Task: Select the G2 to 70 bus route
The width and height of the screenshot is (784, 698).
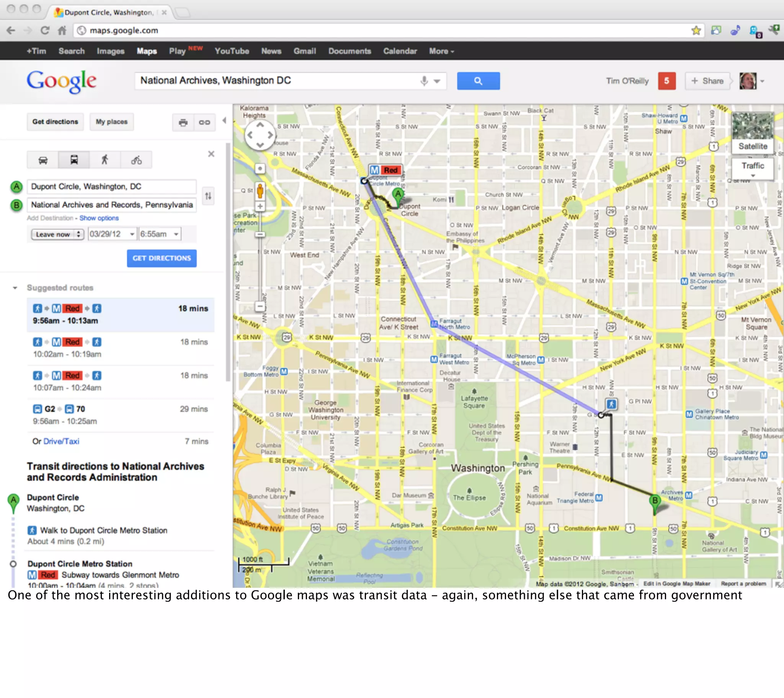Action: [x=121, y=415]
